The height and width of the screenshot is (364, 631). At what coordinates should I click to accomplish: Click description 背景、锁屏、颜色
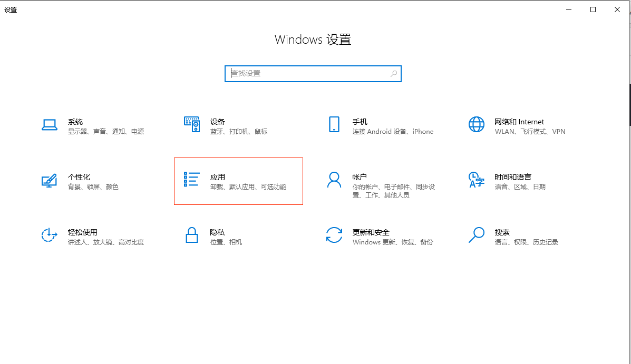(x=93, y=186)
